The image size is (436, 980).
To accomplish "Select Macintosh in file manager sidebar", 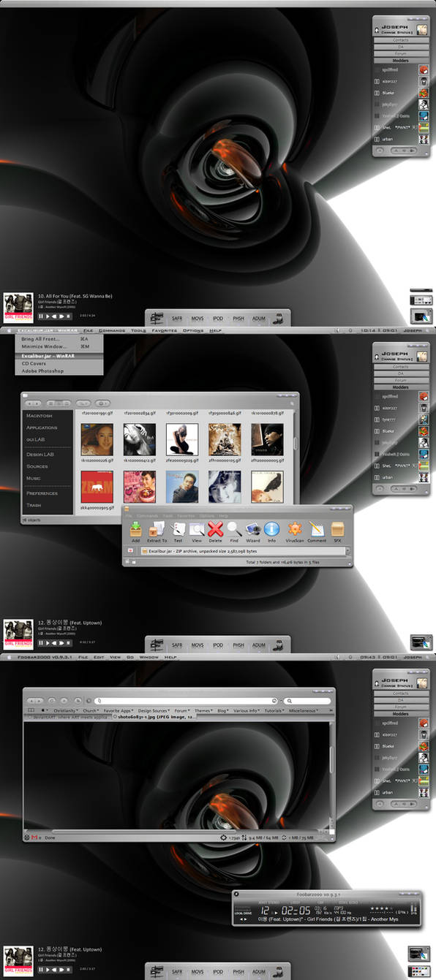I will [x=38, y=416].
